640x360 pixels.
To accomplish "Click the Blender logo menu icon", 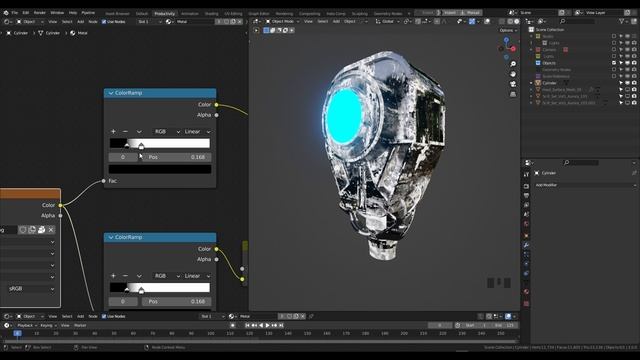I will click(6, 13).
